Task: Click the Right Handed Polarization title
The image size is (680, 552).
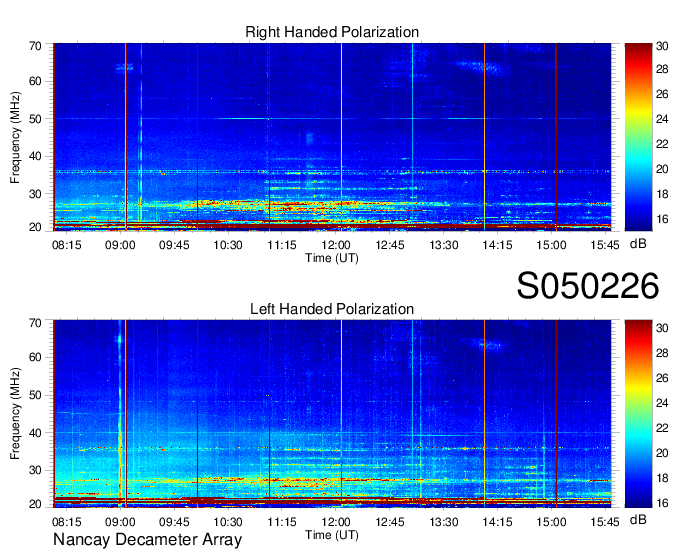Action: tap(332, 32)
